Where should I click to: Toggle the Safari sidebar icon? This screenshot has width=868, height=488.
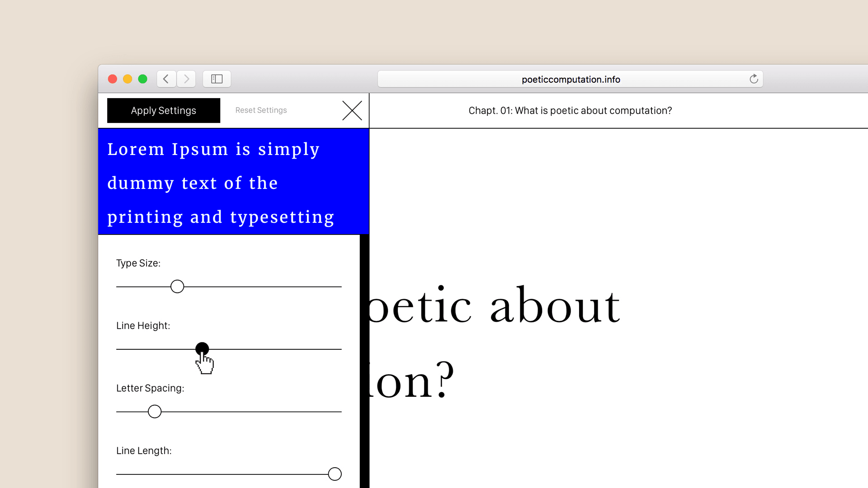pyautogui.click(x=217, y=79)
